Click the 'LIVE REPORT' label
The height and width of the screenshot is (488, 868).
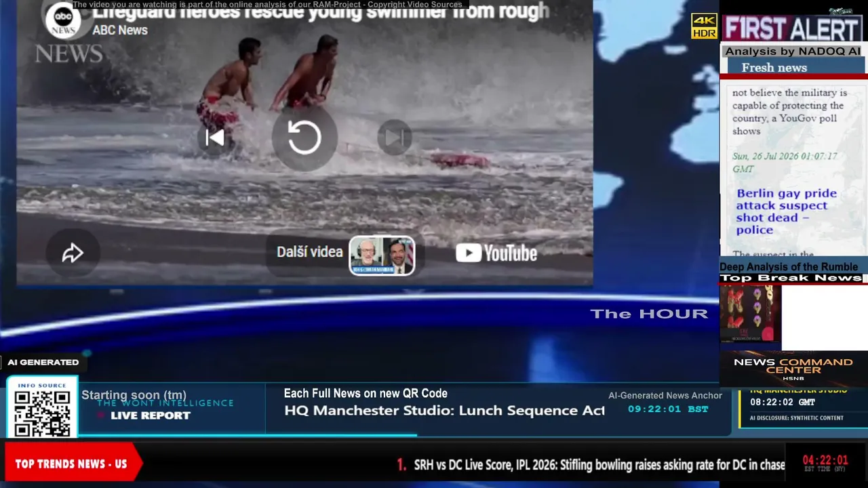151,415
